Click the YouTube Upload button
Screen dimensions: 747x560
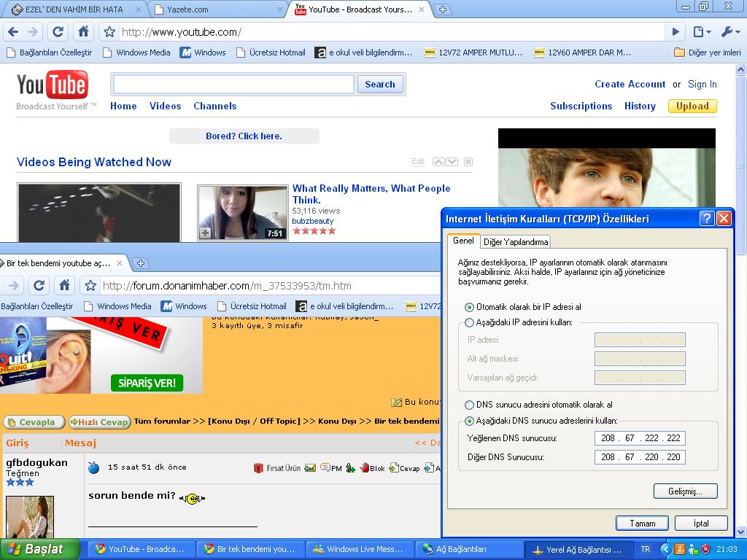tap(692, 106)
